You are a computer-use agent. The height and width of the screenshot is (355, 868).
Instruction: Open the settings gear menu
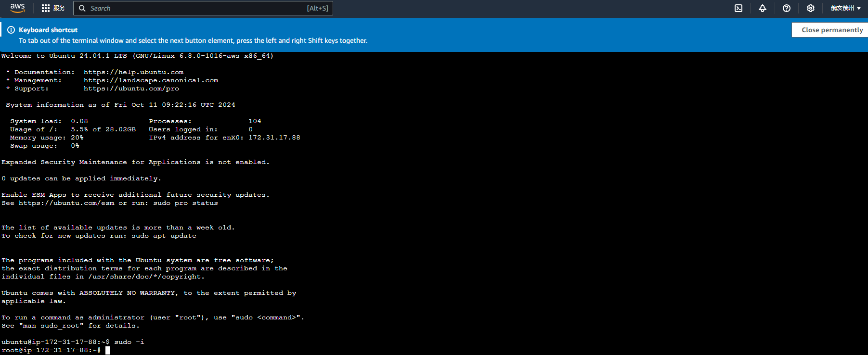tap(810, 8)
